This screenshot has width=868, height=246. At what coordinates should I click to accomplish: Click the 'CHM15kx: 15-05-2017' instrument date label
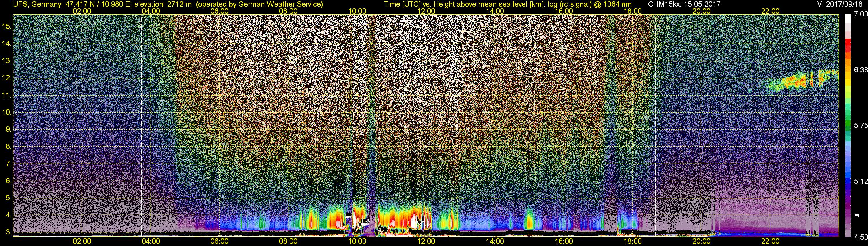pyautogui.click(x=684, y=4)
